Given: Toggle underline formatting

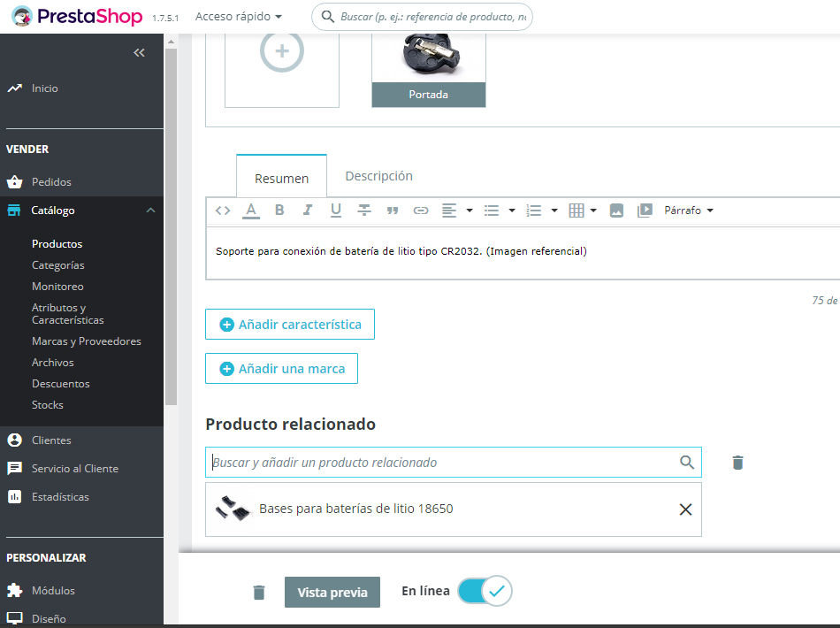Looking at the screenshot, I should [x=336, y=211].
